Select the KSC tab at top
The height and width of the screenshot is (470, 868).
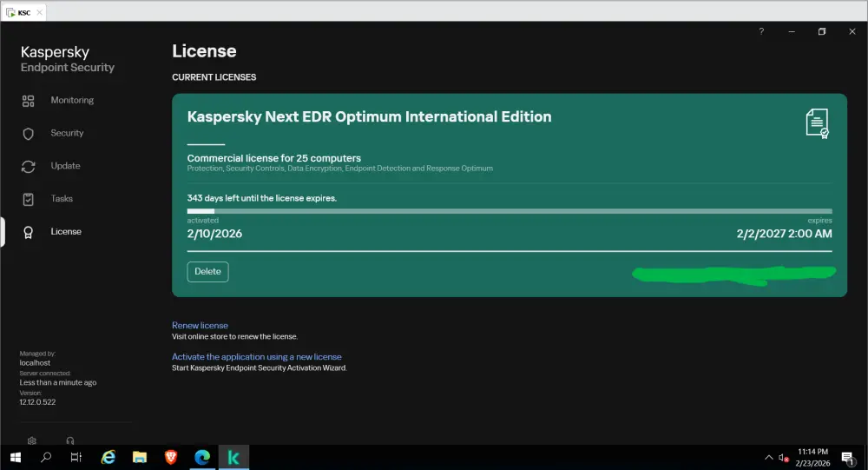[23, 13]
